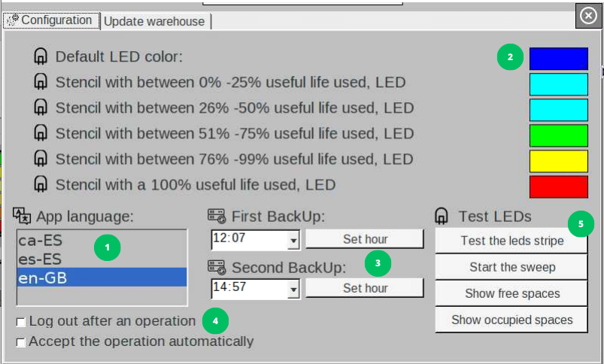Click the LED icon beside Default LED color
The width and height of the screenshot is (604, 364).
pos(41,56)
